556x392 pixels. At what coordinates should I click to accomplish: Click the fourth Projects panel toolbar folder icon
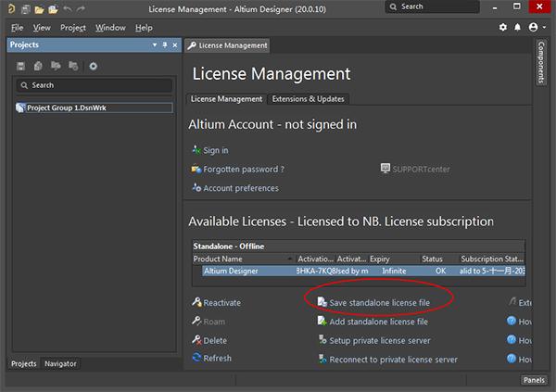click(73, 66)
